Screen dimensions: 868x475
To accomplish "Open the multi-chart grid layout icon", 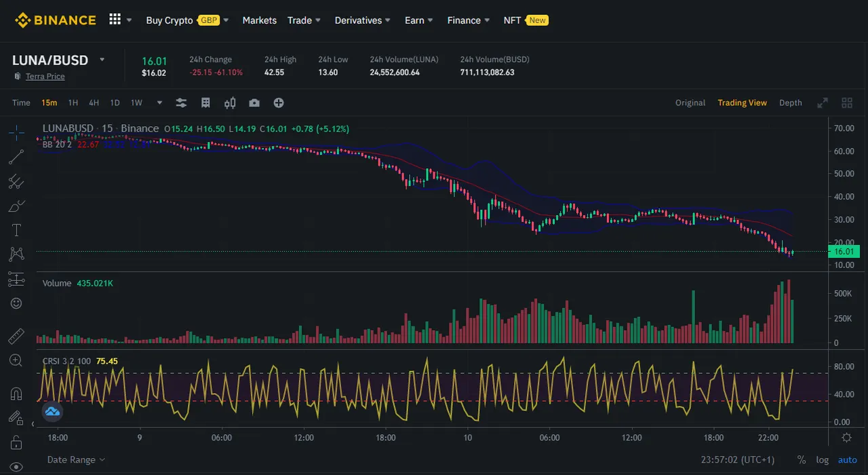I will pos(847,103).
